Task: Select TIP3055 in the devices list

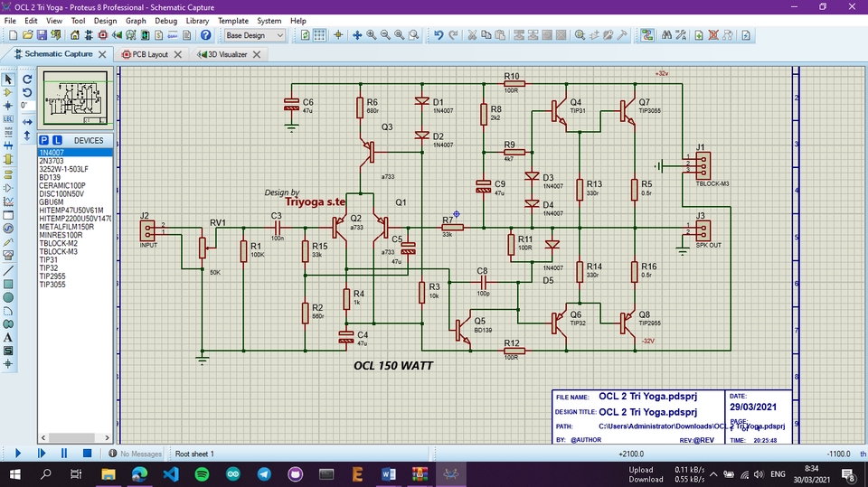Action: pyautogui.click(x=52, y=285)
